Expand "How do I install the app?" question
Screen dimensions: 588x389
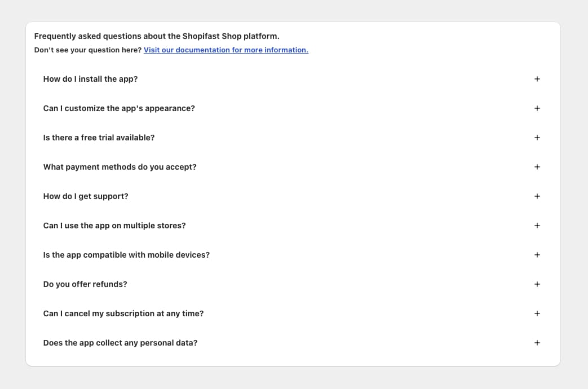[x=90, y=79]
